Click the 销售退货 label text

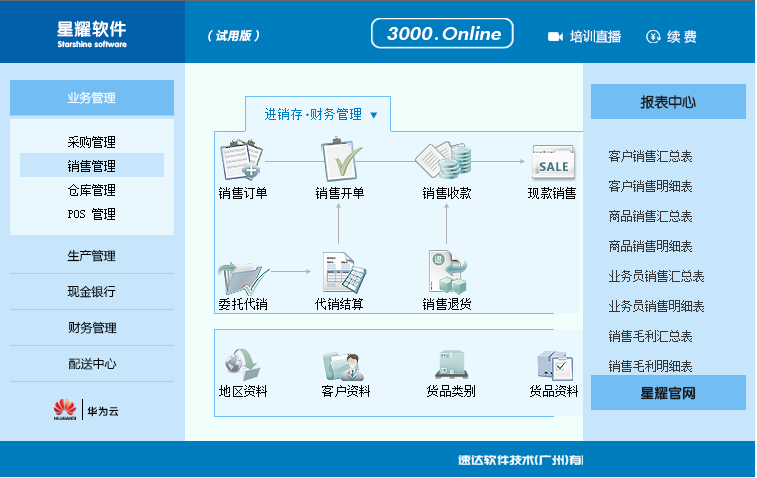[447, 304]
